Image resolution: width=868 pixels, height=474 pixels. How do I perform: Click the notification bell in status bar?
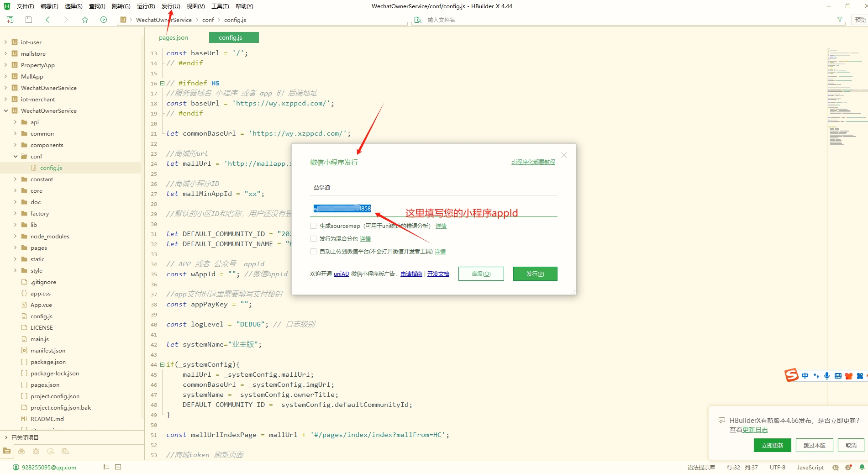click(862, 467)
